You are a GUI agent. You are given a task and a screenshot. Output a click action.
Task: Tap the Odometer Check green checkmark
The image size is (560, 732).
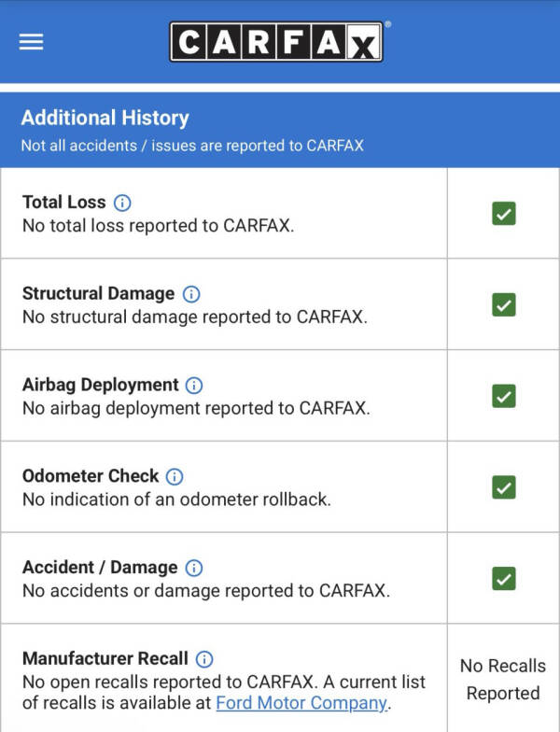click(x=504, y=487)
